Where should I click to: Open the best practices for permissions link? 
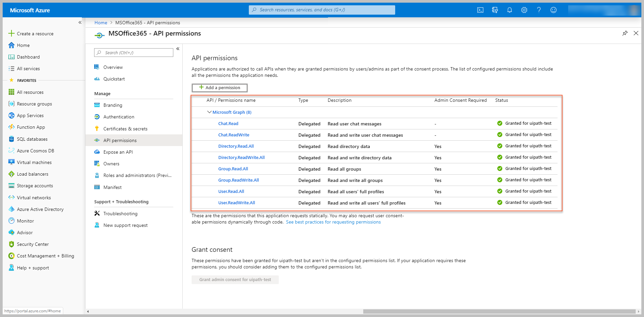333,222
